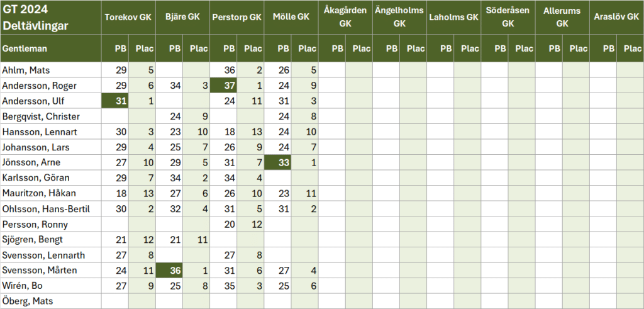Select the highlighted 36 score for Svensson, Mårten

click(169, 271)
